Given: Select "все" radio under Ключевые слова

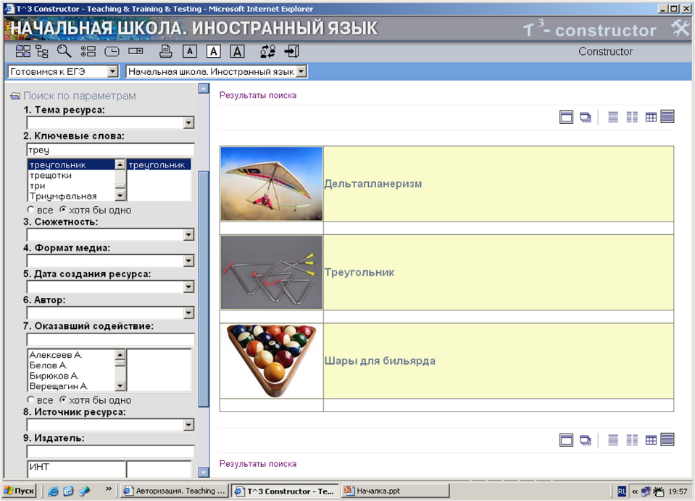Looking at the screenshot, I should click(30, 210).
